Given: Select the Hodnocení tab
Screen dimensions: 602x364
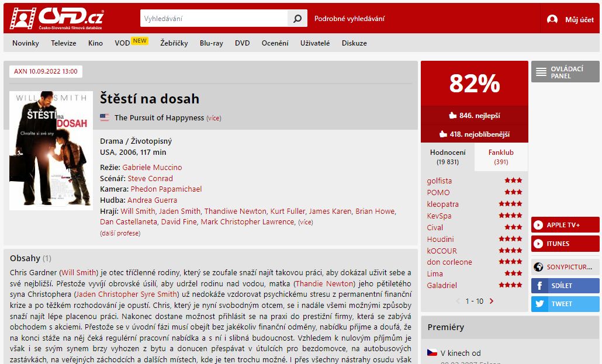Looking at the screenshot, I should [448, 157].
